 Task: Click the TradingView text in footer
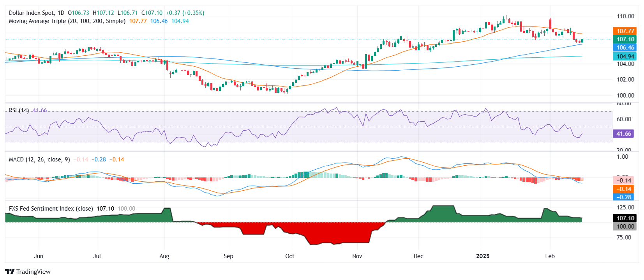[x=34, y=272]
